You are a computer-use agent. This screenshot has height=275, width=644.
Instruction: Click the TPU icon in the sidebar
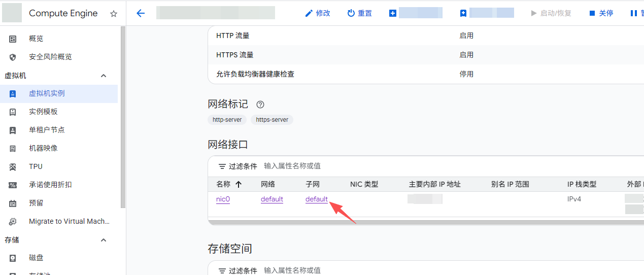click(13, 166)
